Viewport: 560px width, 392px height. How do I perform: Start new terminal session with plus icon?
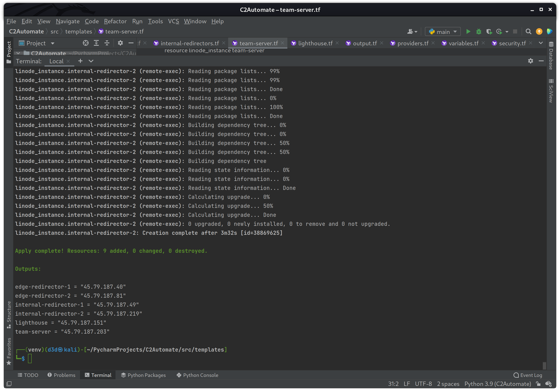click(x=80, y=61)
